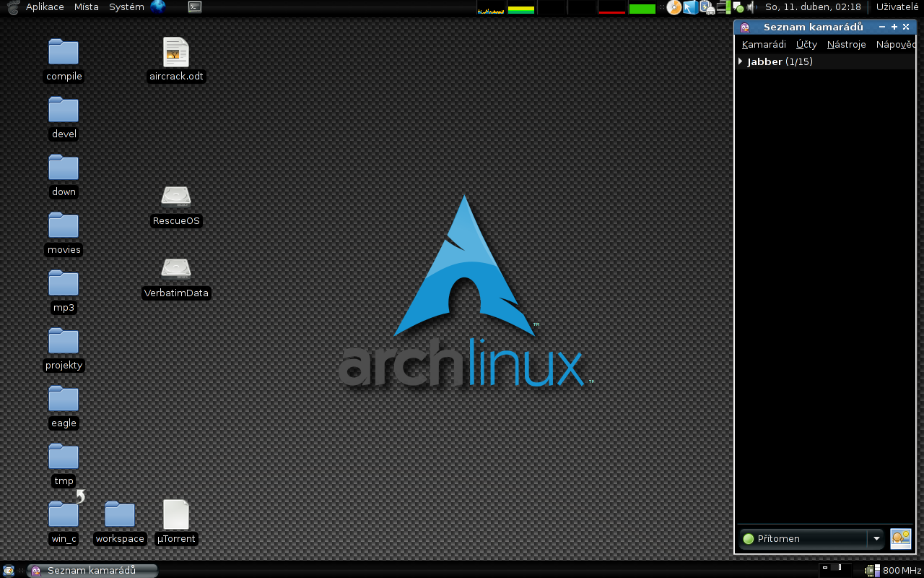
Task: Open the Aplikace menu
Action: (x=45, y=7)
